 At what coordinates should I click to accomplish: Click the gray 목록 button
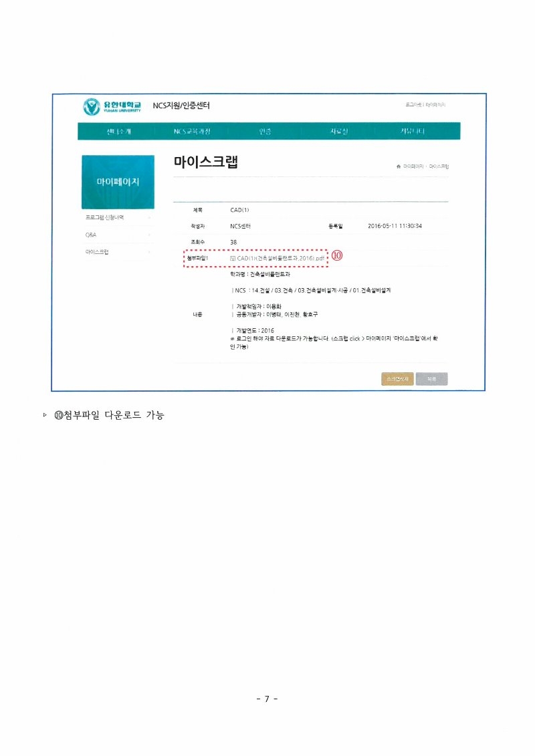pyautogui.click(x=432, y=380)
